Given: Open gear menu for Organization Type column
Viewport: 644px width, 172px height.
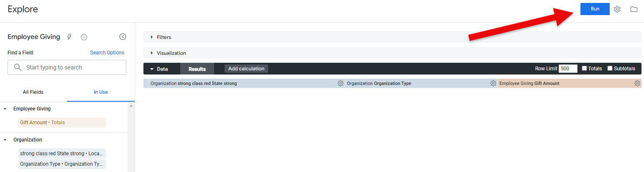Looking at the screenshot, I should (x=493, y=83).
